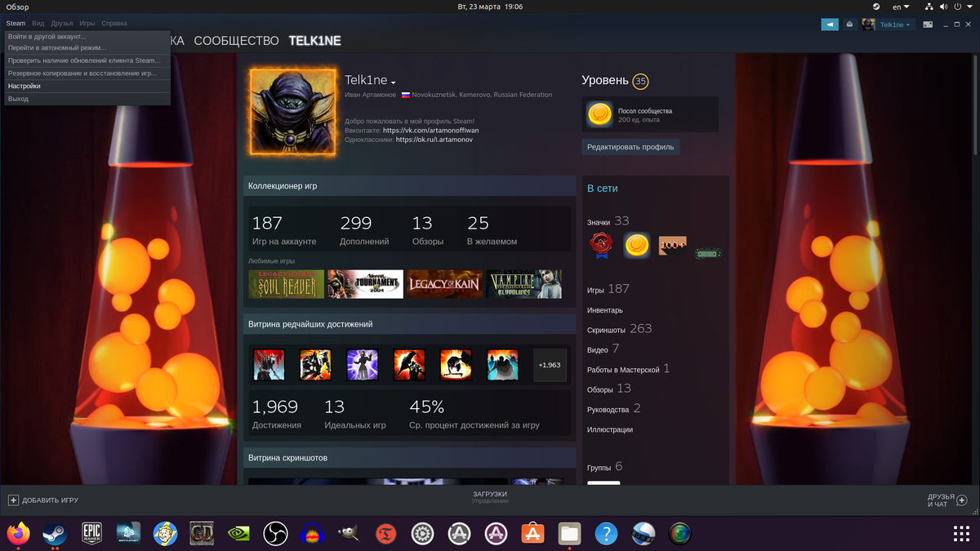Image resolution: width=980 pixels, height=551 pixels.
Task: Choose Выход in the Steam menu
Action: (87, 99)
